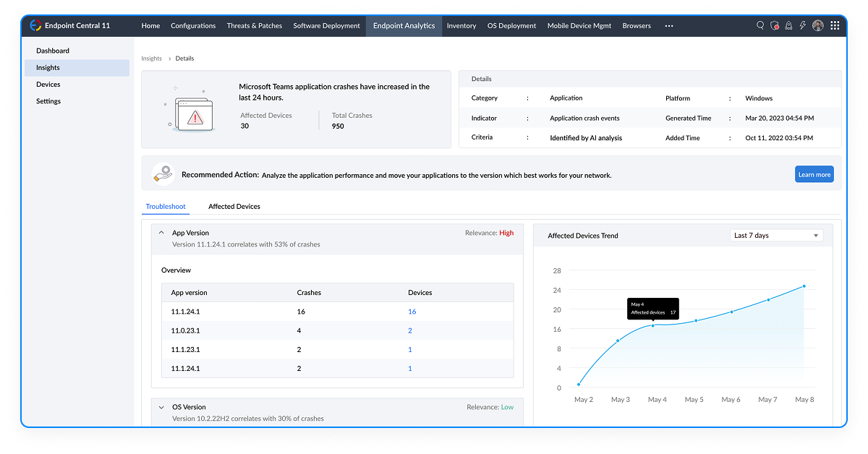Go to OS Deployment
The height and width of the screenshot is (454, 868).
(x=512, y=26)
